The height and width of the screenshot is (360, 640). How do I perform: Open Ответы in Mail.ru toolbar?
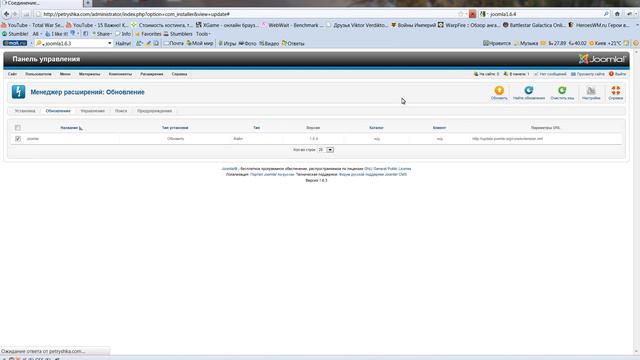point(293,43)
